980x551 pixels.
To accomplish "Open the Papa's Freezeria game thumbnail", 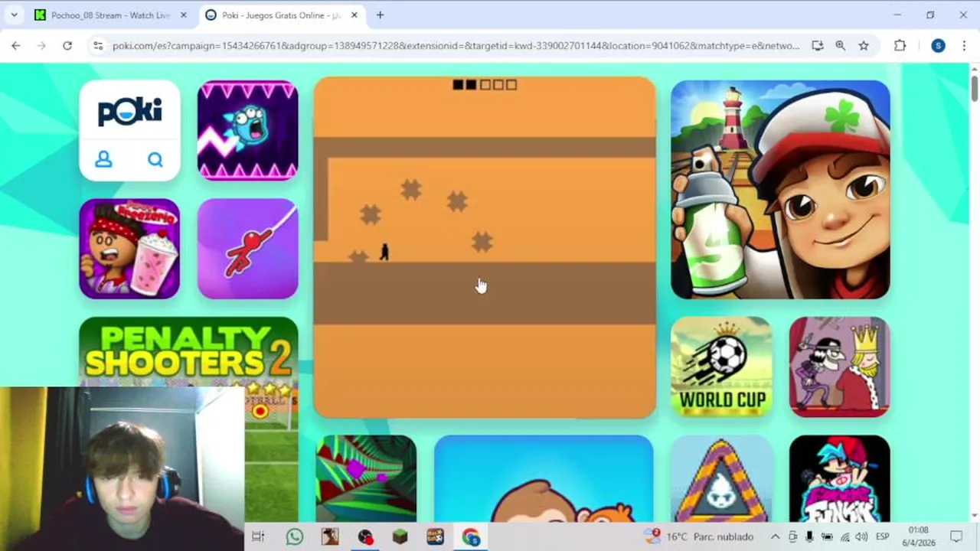I will (129, 249).
